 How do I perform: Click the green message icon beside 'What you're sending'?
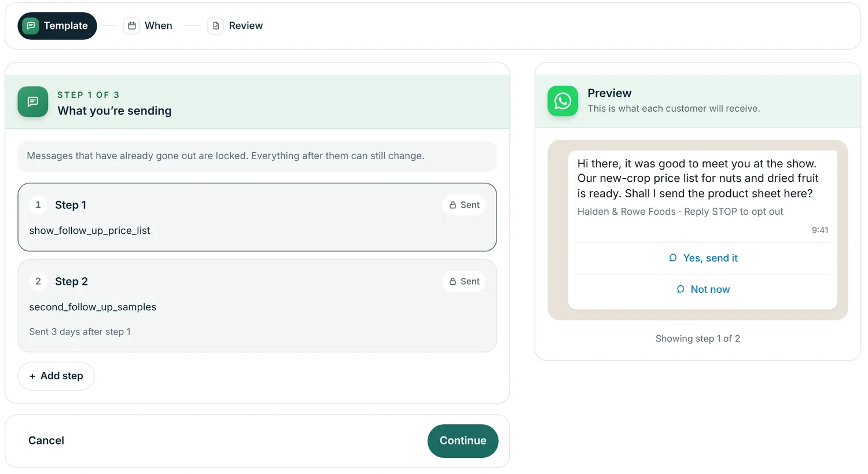pos(33,102)
